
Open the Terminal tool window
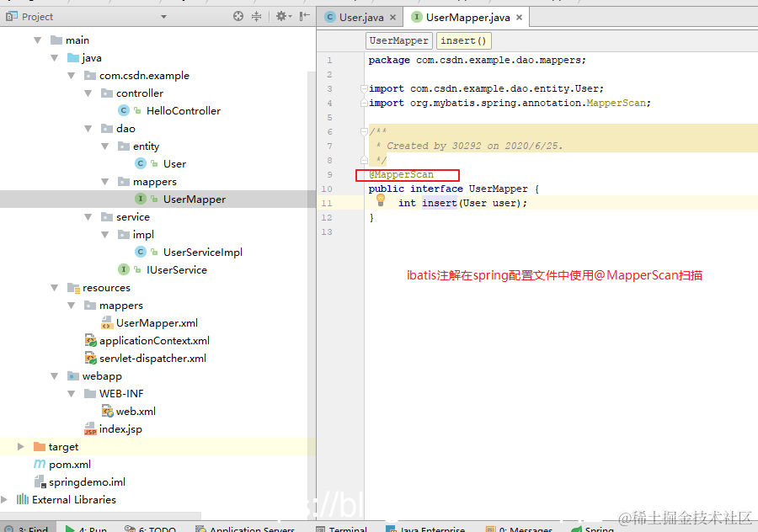[x=341, y=529]
